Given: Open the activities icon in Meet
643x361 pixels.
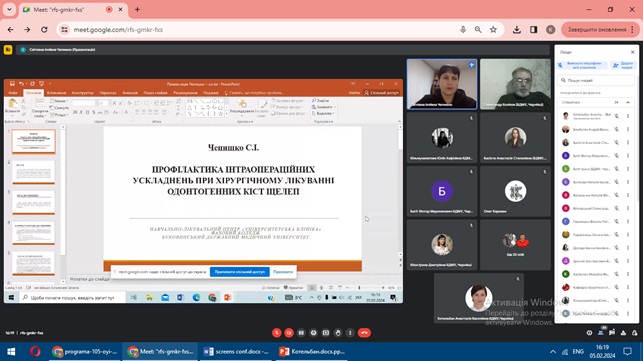Looking at the screenshot, I should [x=623, y=333].
